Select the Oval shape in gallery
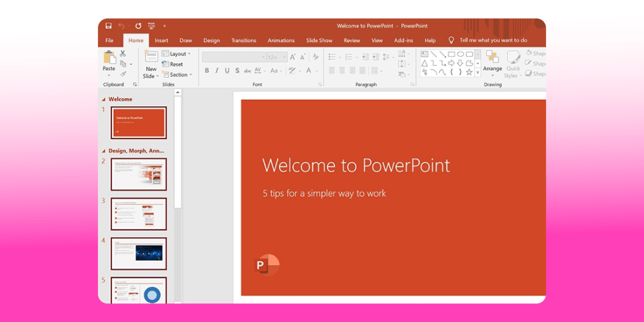The width and height of the screenshot is (644, 322). click(460, 54)
